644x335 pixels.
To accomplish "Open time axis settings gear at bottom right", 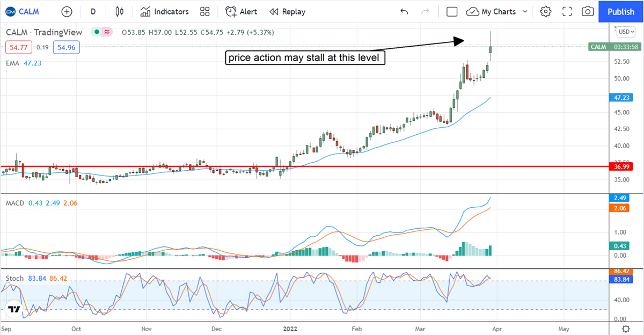I will (626, 328).
